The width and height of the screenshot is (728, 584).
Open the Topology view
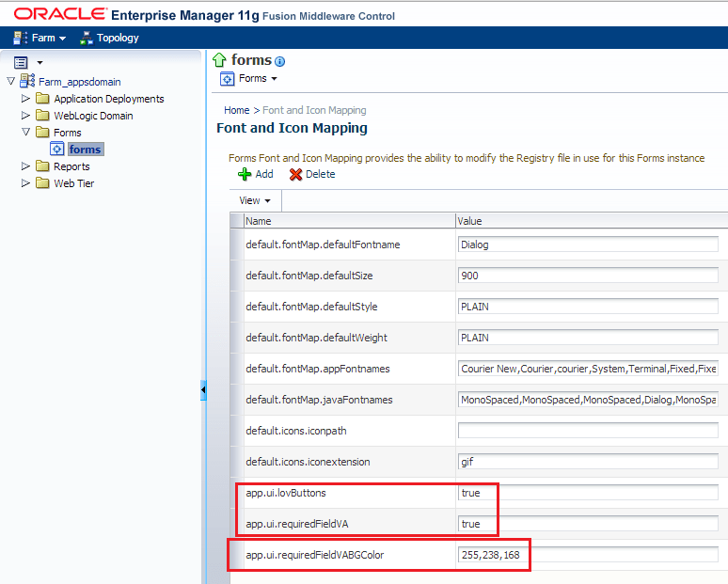tap(118, 38)
